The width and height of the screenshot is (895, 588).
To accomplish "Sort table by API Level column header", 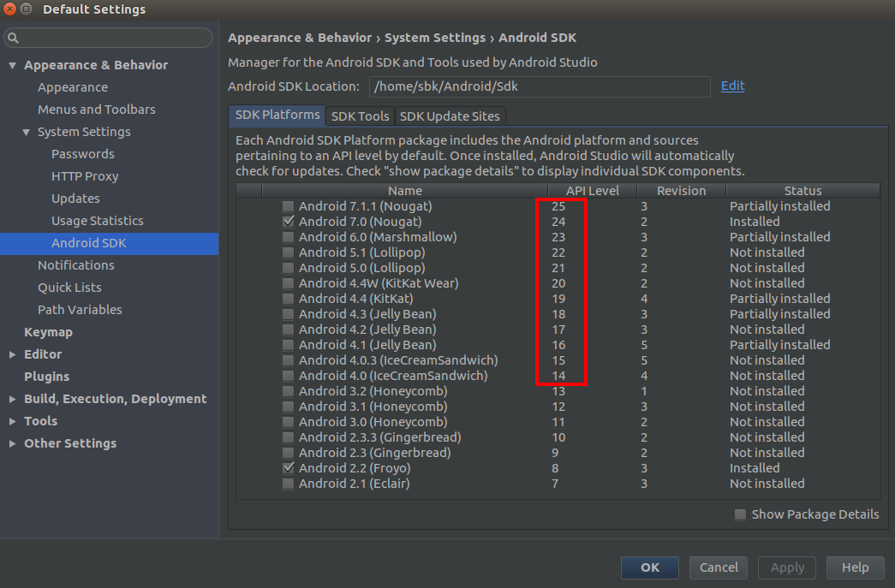I will (592, 191).
